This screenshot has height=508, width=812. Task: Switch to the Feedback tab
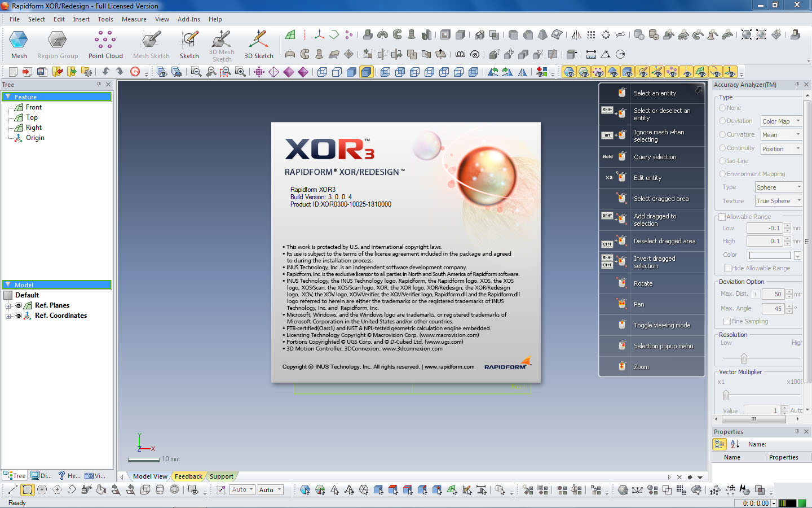click(188, 476)
